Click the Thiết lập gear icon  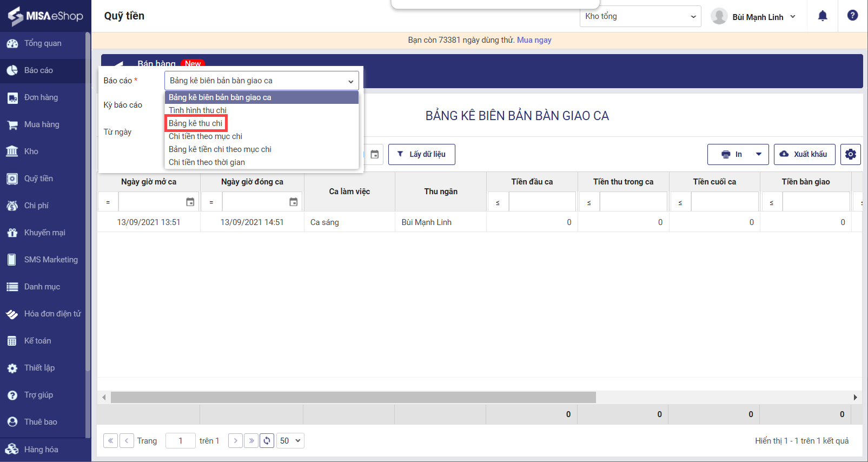(12, 368)
